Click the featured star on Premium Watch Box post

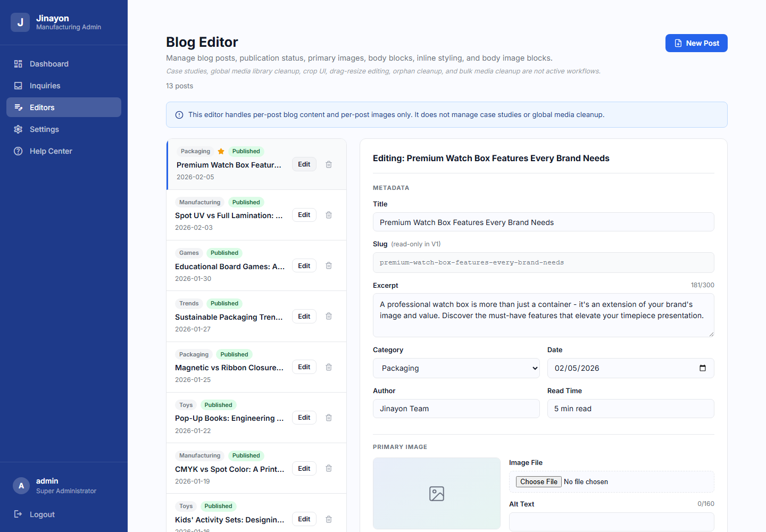tap(221, 152)
